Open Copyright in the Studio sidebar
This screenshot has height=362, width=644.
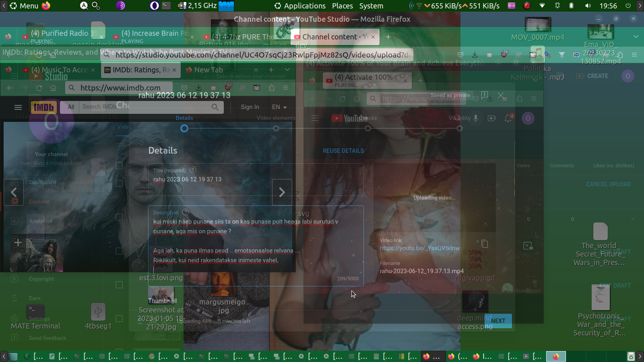tap(41, 279)
